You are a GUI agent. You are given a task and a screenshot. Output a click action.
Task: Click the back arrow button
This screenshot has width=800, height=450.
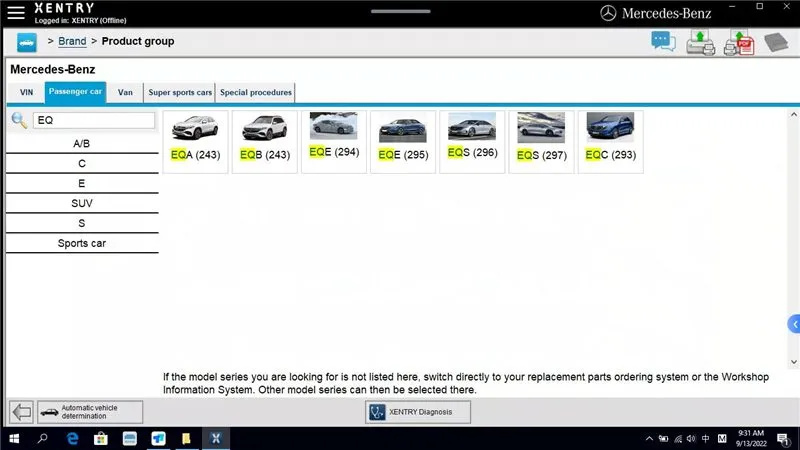click(x=21, y=412)
